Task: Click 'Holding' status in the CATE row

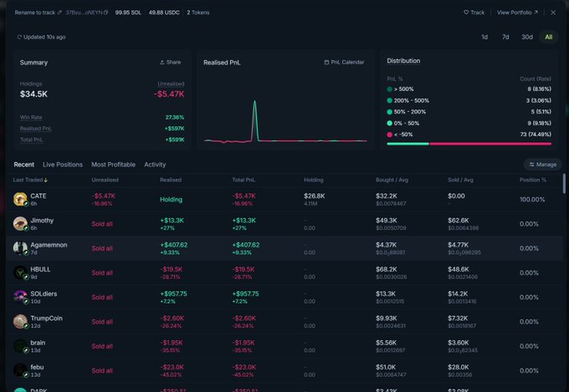Action: coord(171,200)
